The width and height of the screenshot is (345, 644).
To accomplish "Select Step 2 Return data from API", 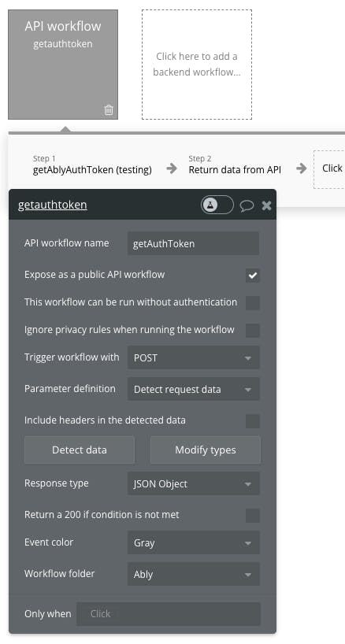I will (x=235, y=165).
